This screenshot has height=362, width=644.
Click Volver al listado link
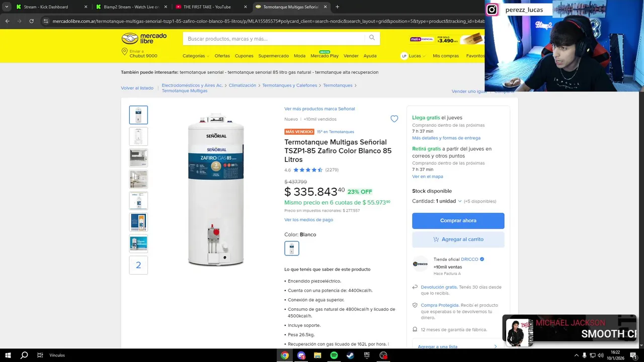tap(137, 88)
